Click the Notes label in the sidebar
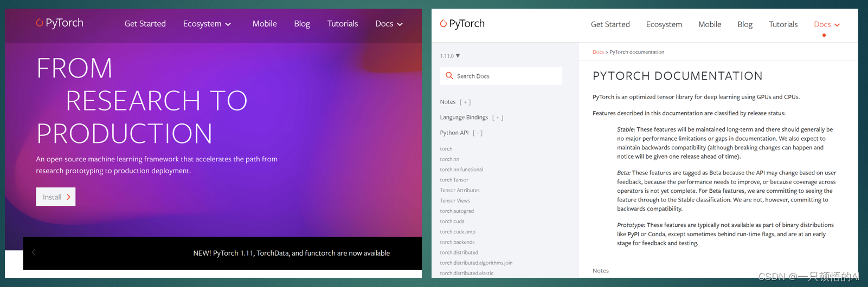868x287 pixels. (x=448, y=102)
